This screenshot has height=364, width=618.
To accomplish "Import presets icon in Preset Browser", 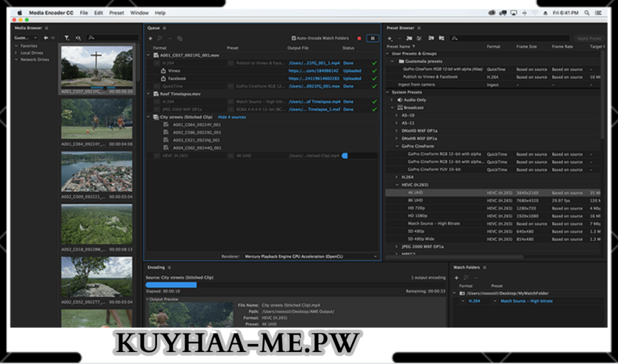I will point(431,38).
